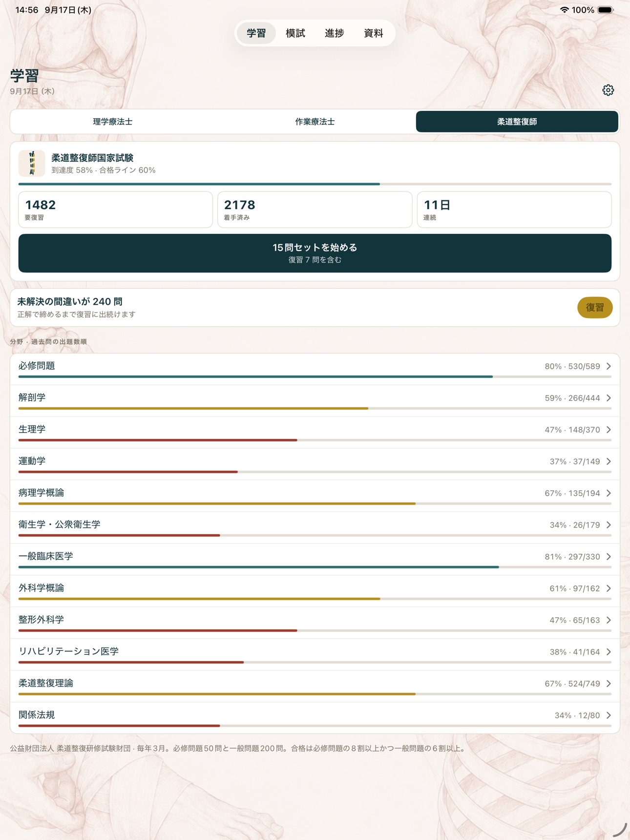Tap the 81% · 297/330 score value
This screenshot has height=840, width=630.
(572, 557)
